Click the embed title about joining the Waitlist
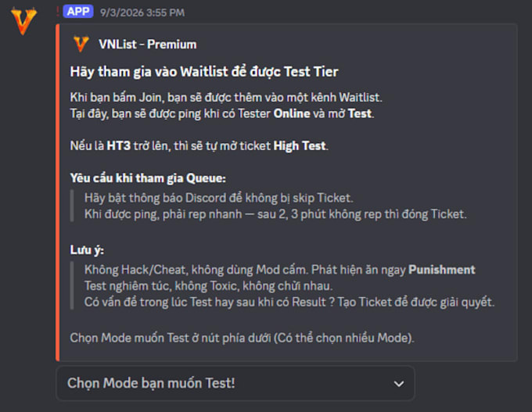Image resolution: width=532 pixels, height=412 pixels. [204, 72]
